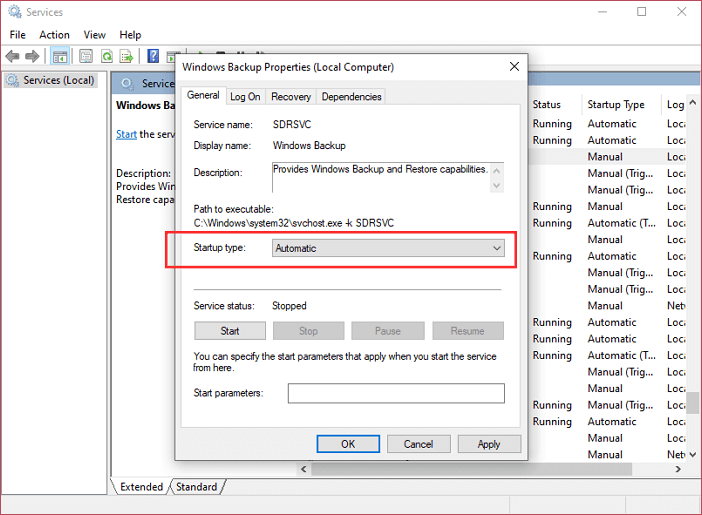
Task: Select Services (Local) in the console tree
Action: tap(51, 81)
